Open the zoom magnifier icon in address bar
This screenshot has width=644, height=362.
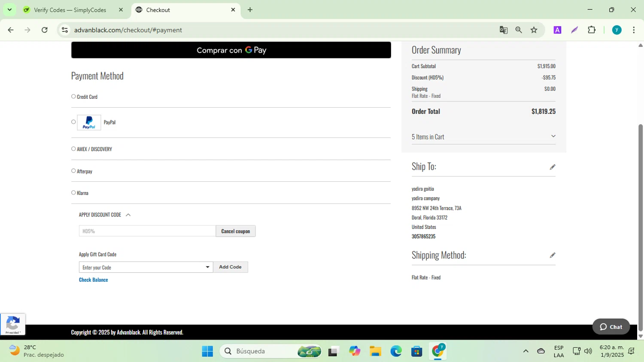click(519, 30)
